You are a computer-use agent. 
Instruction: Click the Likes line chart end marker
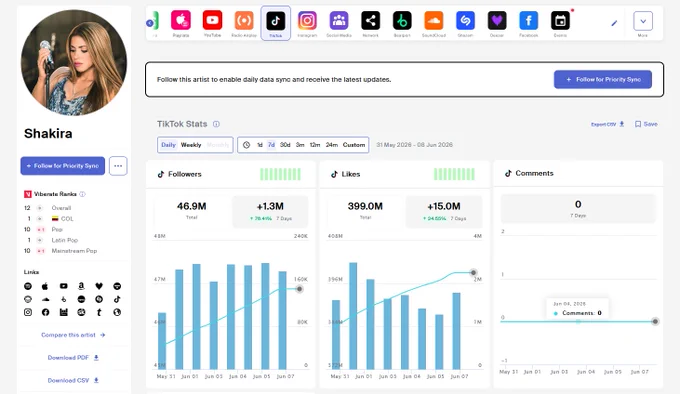click(474, 273)
